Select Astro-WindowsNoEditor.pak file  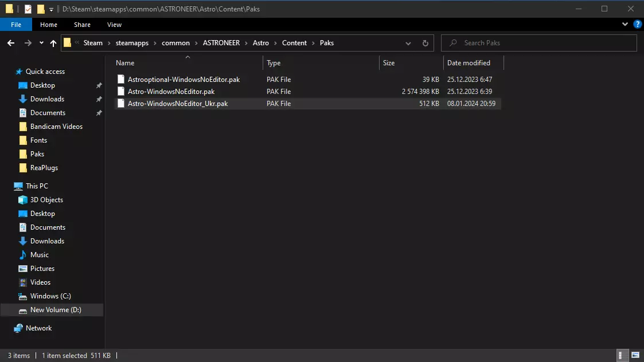pos(171,92)
